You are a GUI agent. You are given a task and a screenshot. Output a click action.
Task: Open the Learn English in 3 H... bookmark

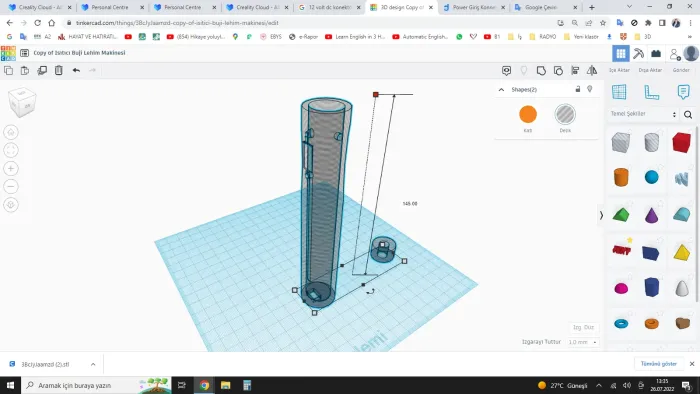point(355,37)
